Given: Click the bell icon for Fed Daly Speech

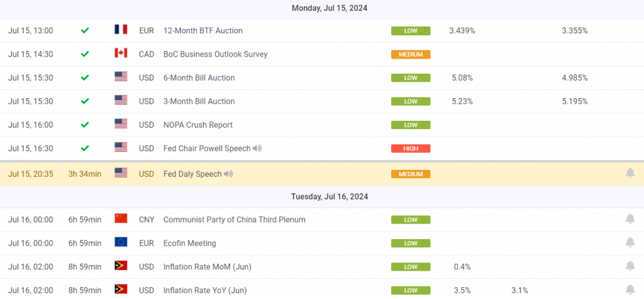Looking at the screenshot, I should pos(630,173).
